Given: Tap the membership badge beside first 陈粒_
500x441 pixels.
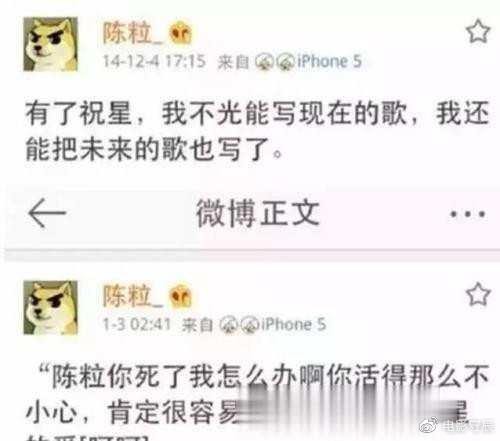Looking at the screenshot, I should (x=180, y=32).
